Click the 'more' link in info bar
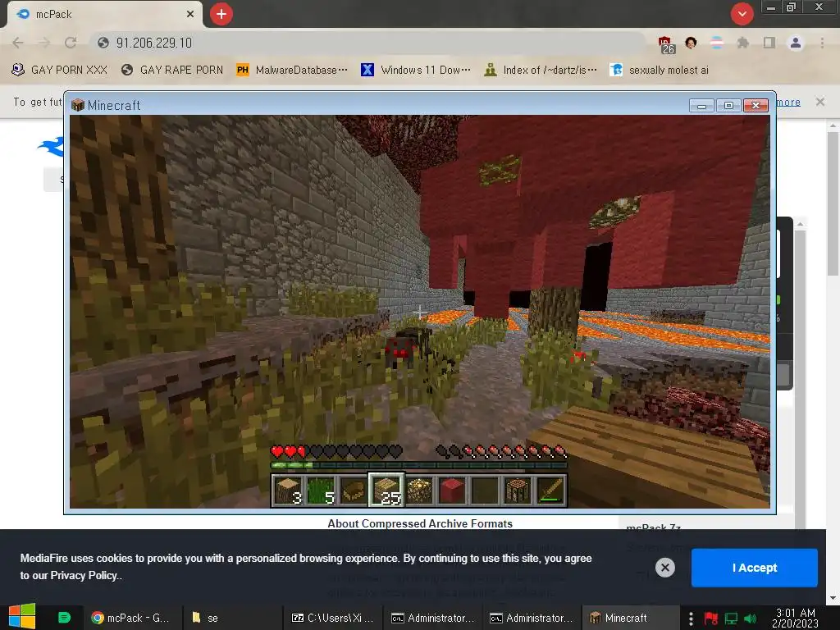840x630 pixels. tap(788, 102)
